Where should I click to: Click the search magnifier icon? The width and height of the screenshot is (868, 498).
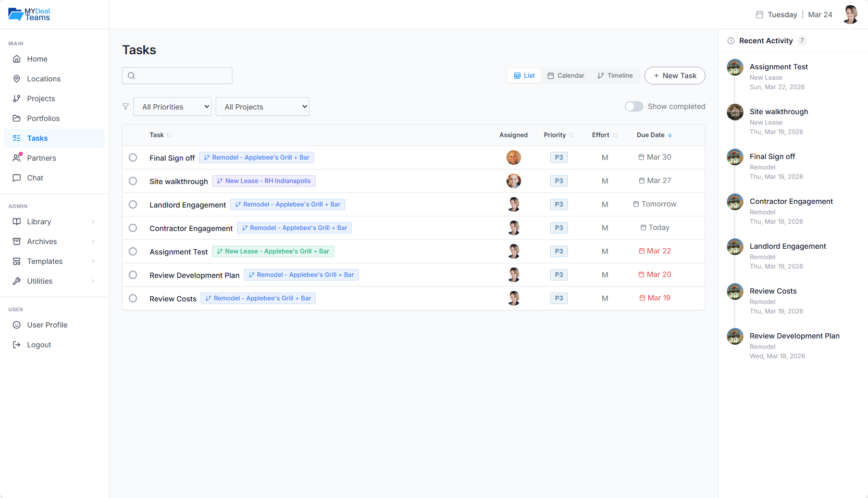coord(131,76)
